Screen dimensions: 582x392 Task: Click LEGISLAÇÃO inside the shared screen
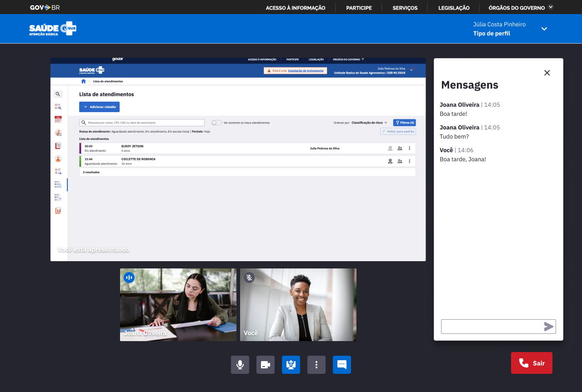pos(316,59)
